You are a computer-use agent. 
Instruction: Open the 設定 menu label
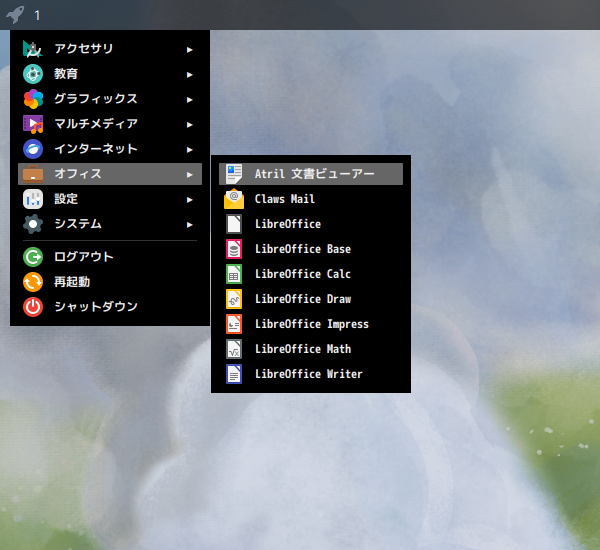(66, 199)
